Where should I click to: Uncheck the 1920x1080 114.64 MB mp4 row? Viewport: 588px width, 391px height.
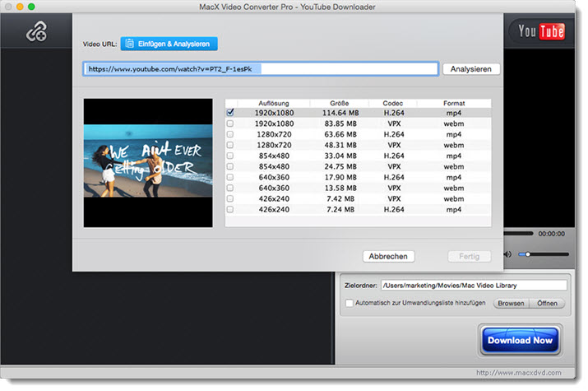click(x=230, y=113)
